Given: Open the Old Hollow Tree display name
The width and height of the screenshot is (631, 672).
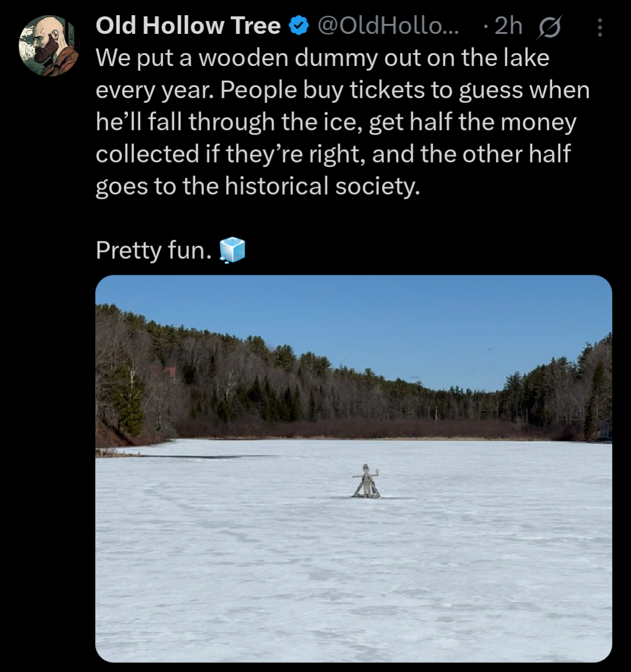Looking at the screenshot, I should [x=188, y=26].
